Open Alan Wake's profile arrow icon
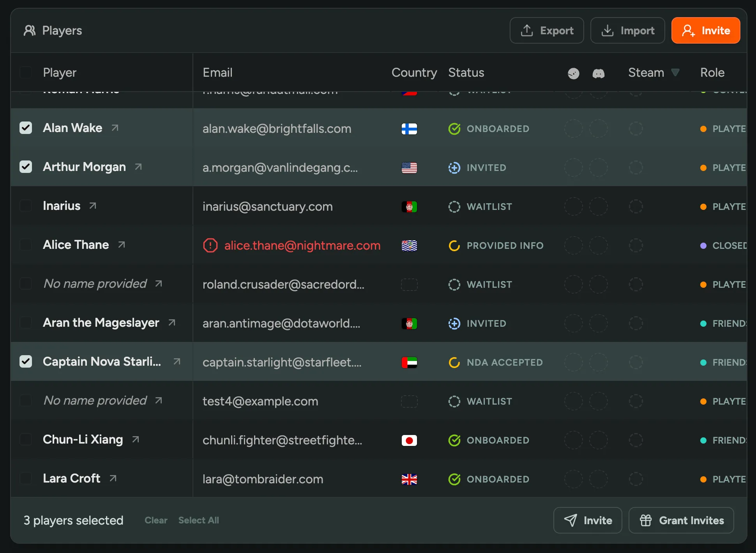Viewport: 756px width, 553px height. coord(115,128)
